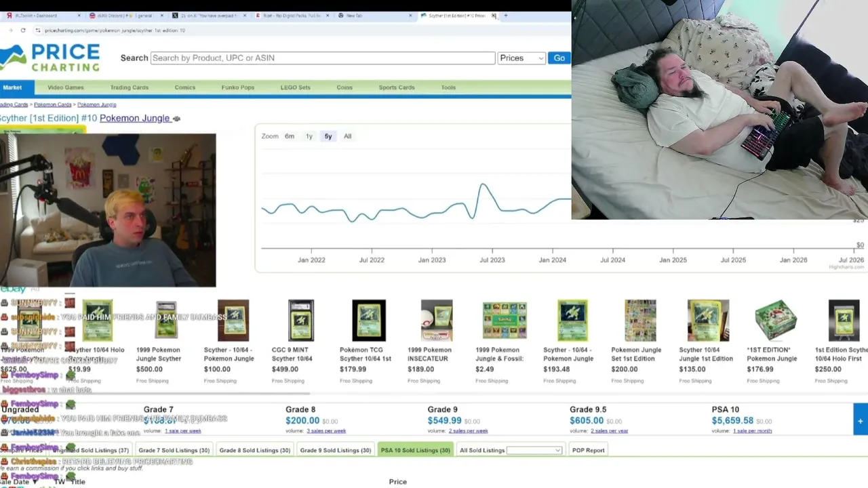Image resolution: width=868 pixels, height=488 pixels.
Task: Open a new browser tab with plus icon
Action: coord(505,16)
